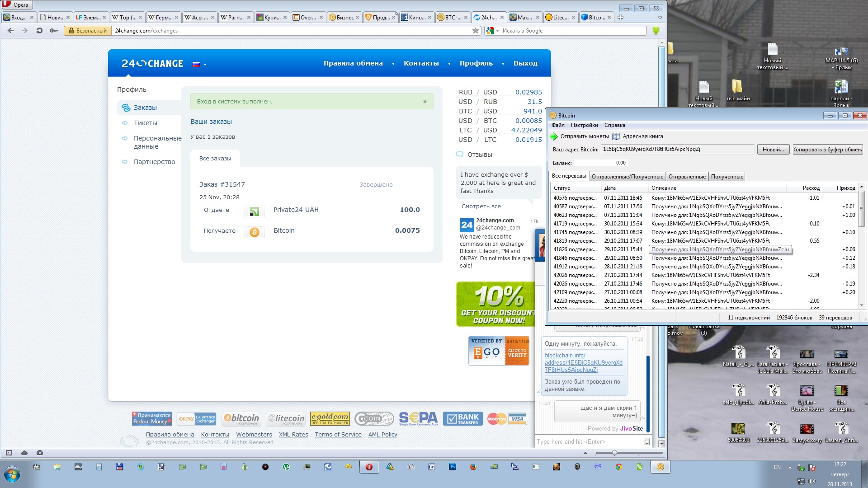Open Правила обмена in the header
The height and width of the screenshot is (488, 868).
pyautogui.click(x=353, y=63)
